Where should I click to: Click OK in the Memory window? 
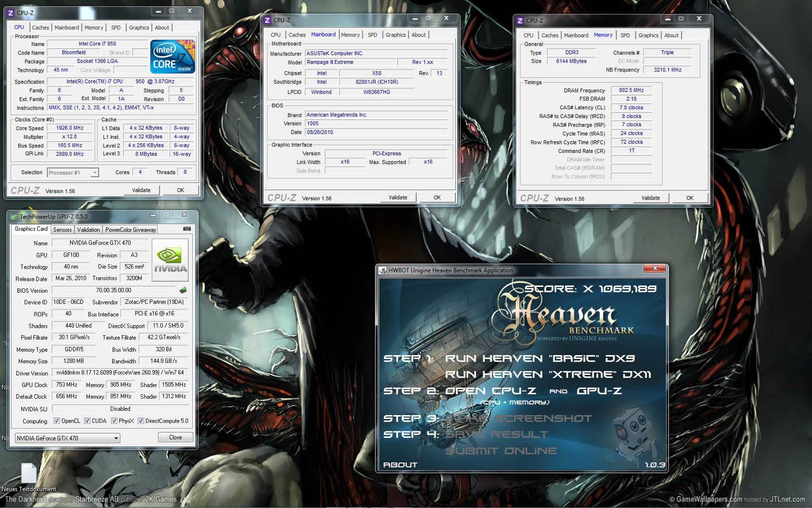point(690,198)
